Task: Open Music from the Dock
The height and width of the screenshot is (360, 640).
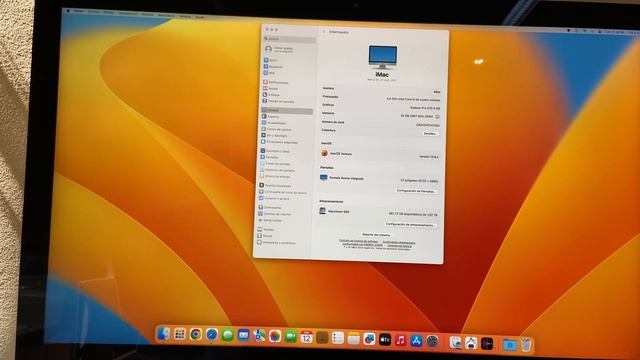Action: (400, 340)
